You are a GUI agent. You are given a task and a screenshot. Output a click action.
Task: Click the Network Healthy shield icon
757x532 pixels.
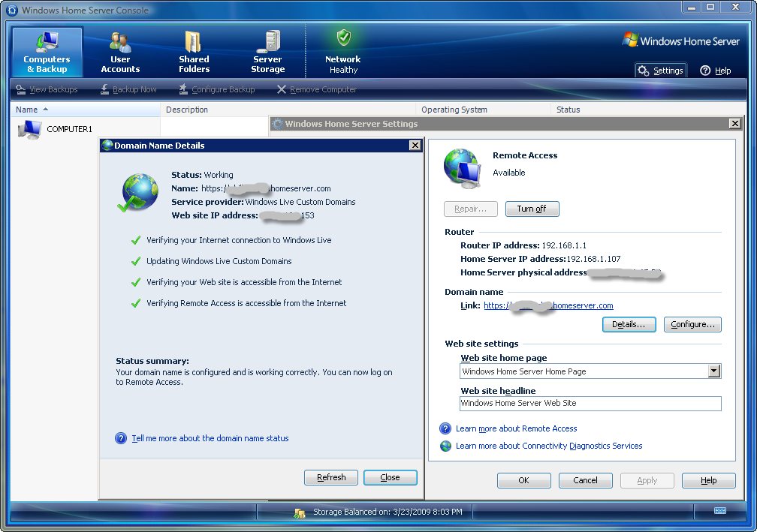343,38
